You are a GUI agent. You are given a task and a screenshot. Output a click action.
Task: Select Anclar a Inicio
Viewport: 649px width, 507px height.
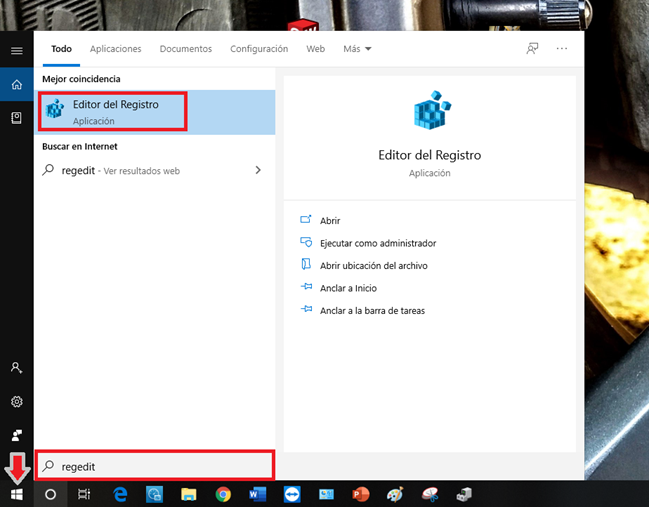click(348, 288)
